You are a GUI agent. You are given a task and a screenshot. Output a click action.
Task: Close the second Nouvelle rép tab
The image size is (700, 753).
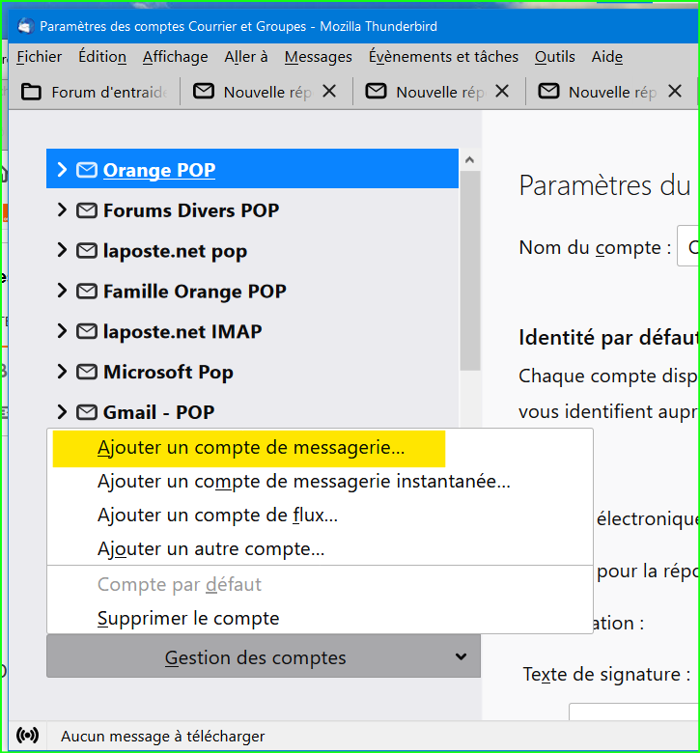click(x=502, y=92)
